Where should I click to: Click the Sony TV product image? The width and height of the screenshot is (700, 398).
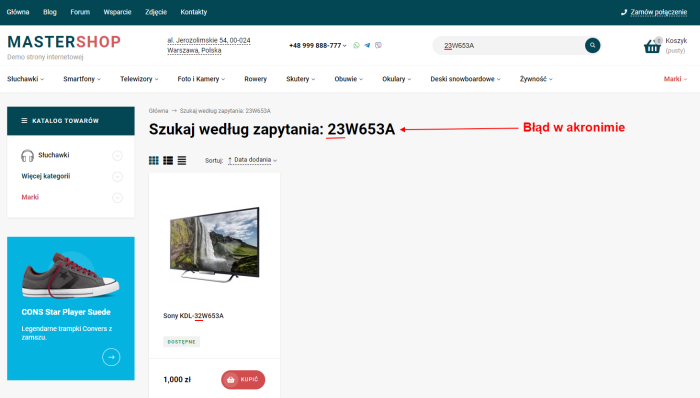215,244
